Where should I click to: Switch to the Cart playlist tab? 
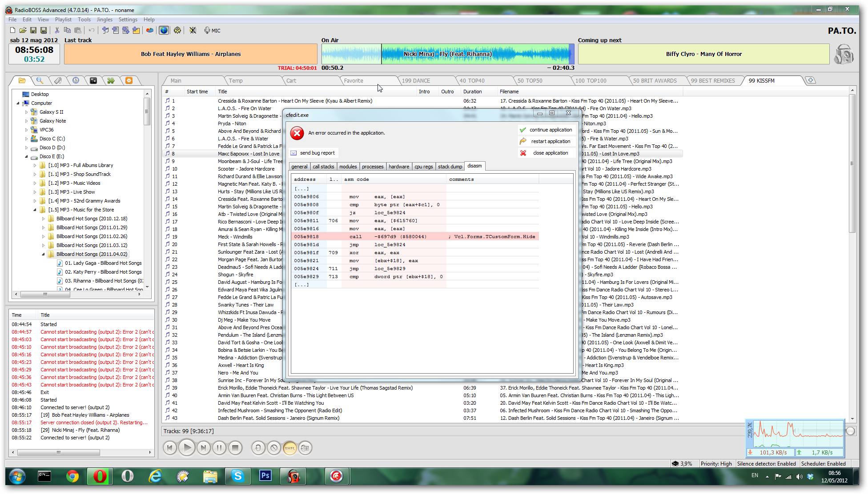[x=291, y=80]
